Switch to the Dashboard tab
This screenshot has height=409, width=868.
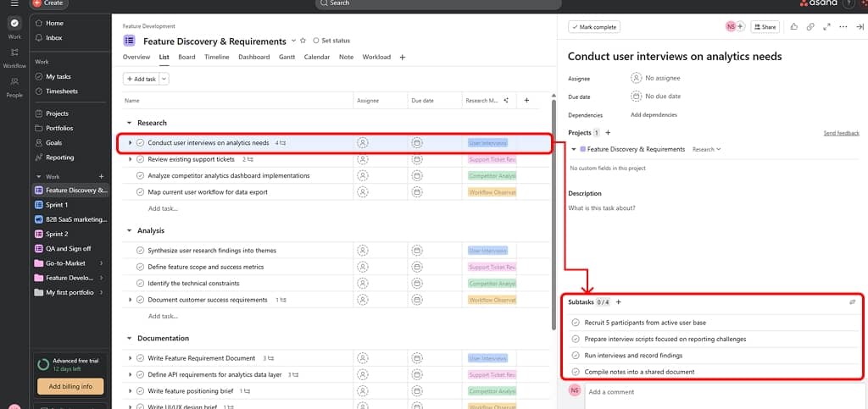click(x=254, y=57)
